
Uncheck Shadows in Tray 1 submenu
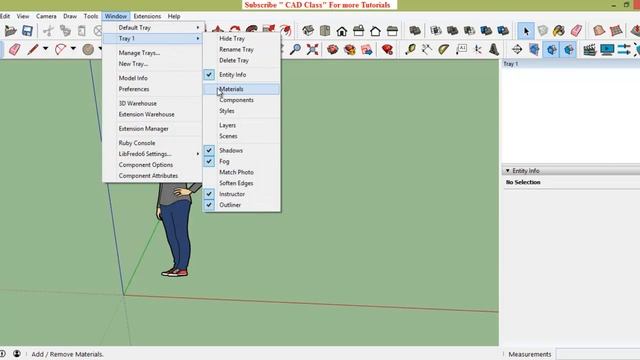click(241, 151)
